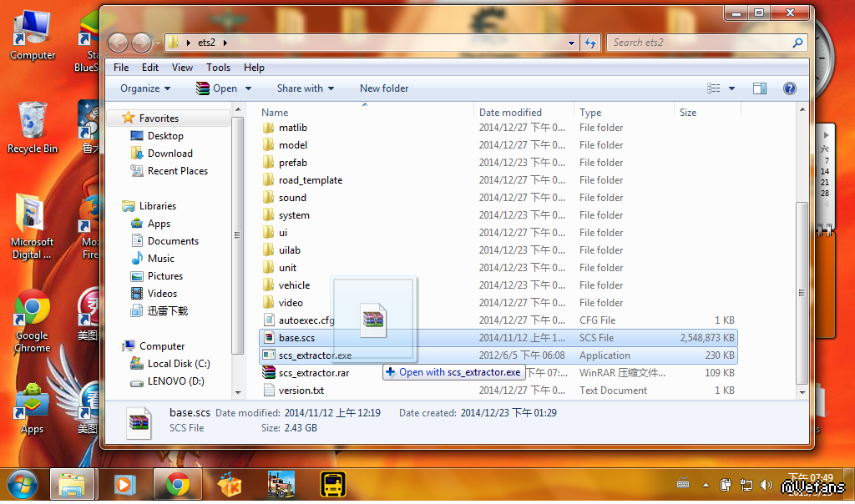Sort by the Name column header
The height and width of the screenshot is (504, 855).
click(275, 113)
